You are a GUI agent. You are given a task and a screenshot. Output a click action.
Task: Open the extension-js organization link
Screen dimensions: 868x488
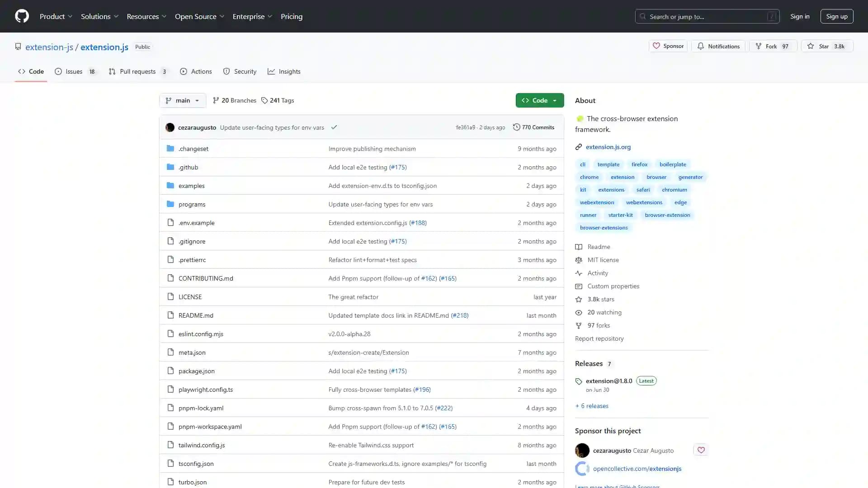pyautogui.click(x=49, y=47)
